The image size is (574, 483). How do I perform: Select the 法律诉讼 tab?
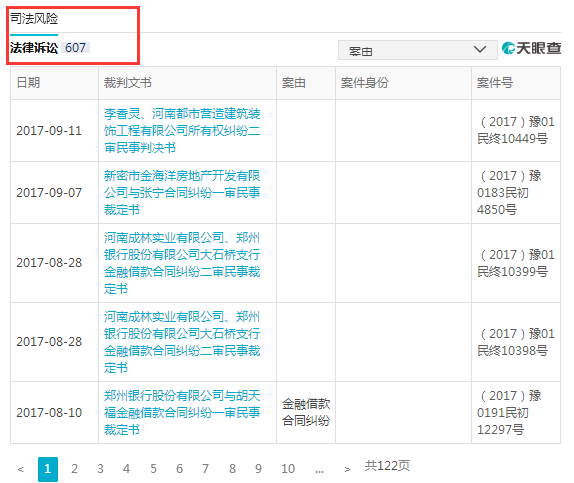pos(34,48)
